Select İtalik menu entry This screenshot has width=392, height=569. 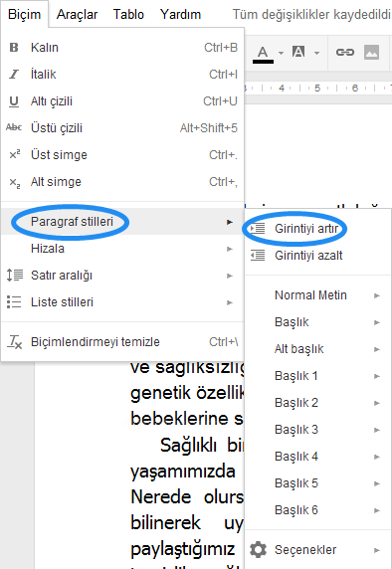122,75
